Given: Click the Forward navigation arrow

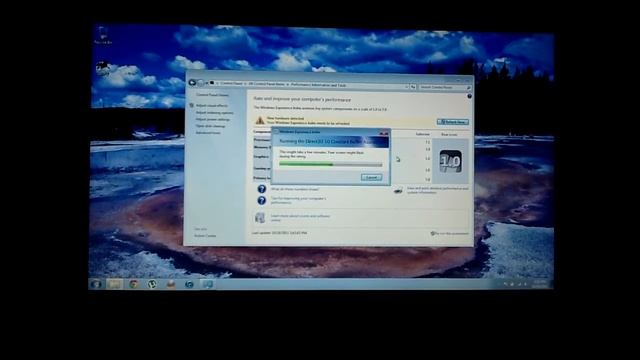Looking at the screenshot, I should tap(200, 83).
